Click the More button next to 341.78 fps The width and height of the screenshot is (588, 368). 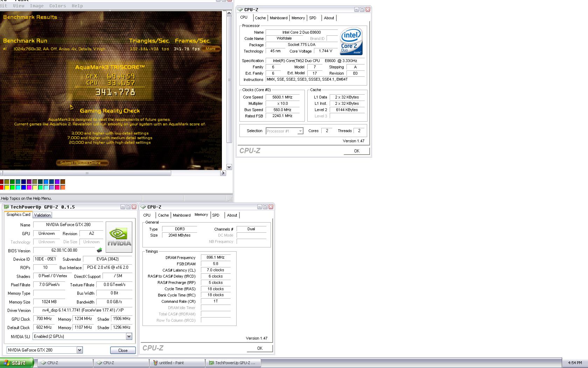[211, 49]
